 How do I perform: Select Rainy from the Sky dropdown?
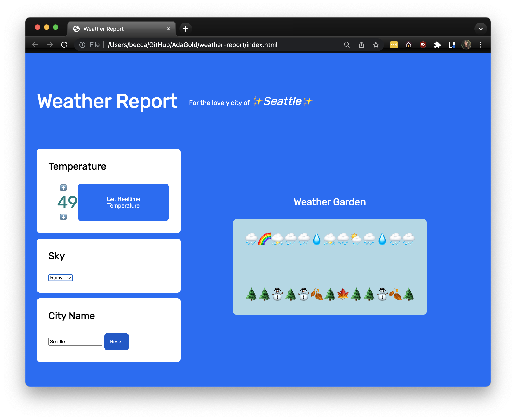coord(60,278)
